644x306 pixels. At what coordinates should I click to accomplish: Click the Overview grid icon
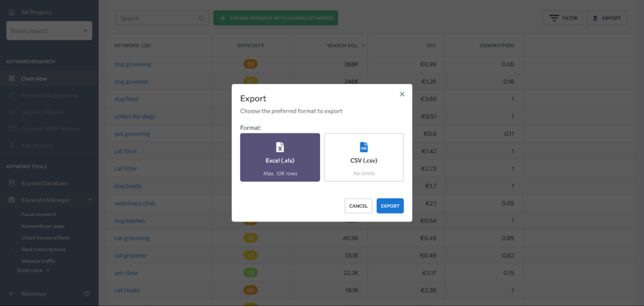[12, 79]
